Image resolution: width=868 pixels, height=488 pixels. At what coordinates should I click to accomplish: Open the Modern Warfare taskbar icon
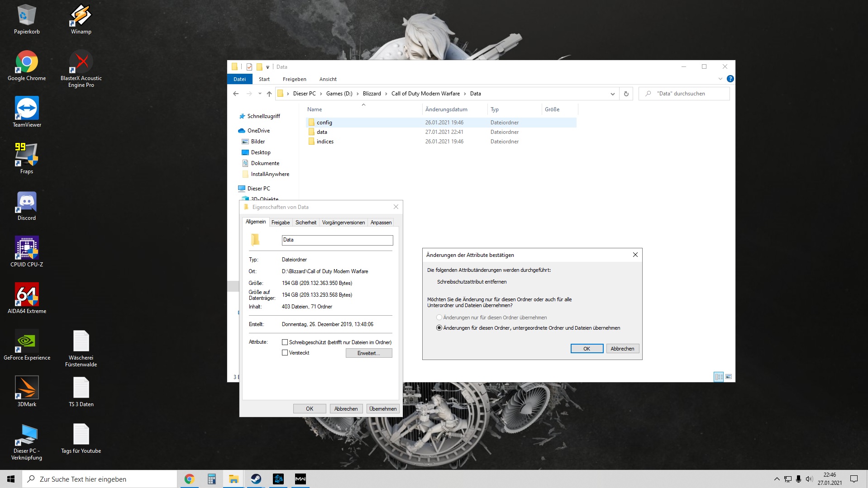coord(300,479)
